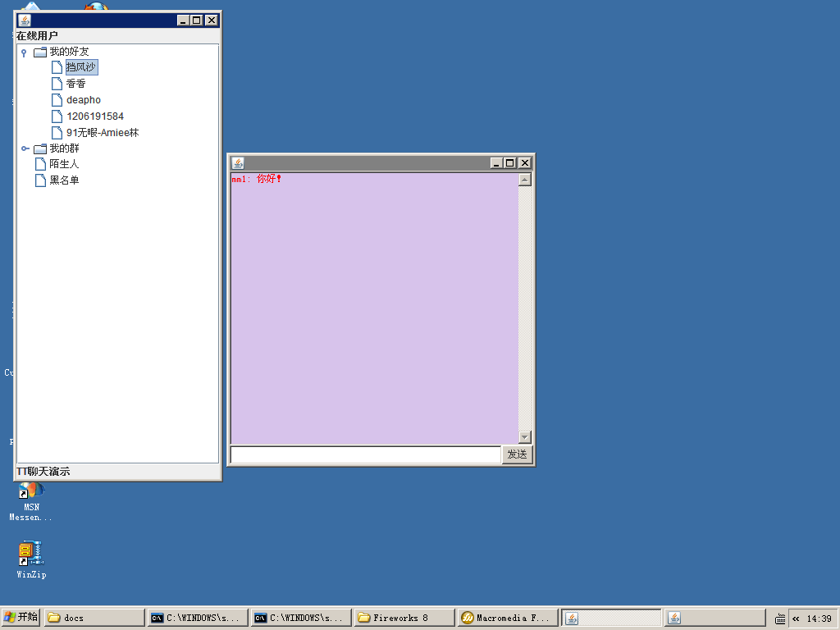Collapse the 我的好友 tree node handle
Image resolution: width=840 pixels, height=630 pixels.
(24, 52)
